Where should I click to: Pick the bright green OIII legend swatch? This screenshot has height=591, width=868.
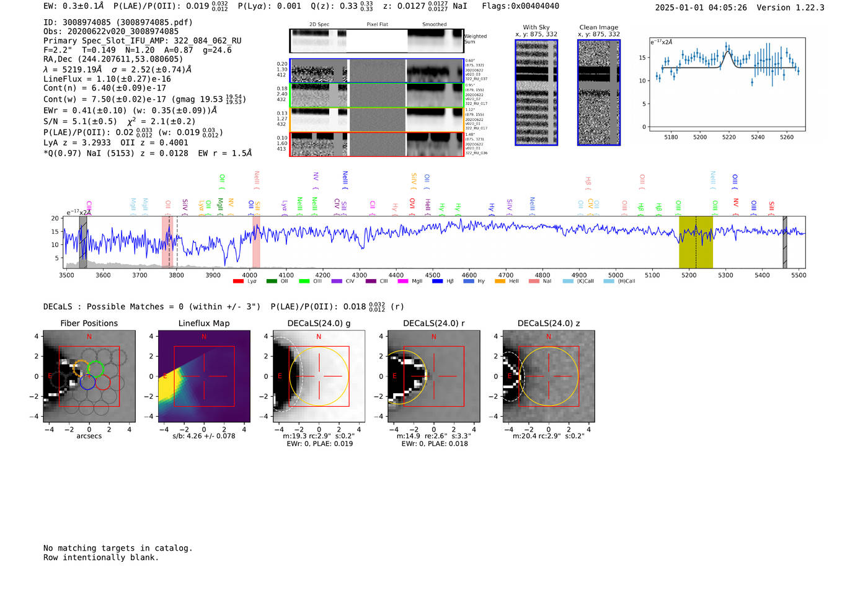[304, 282]
